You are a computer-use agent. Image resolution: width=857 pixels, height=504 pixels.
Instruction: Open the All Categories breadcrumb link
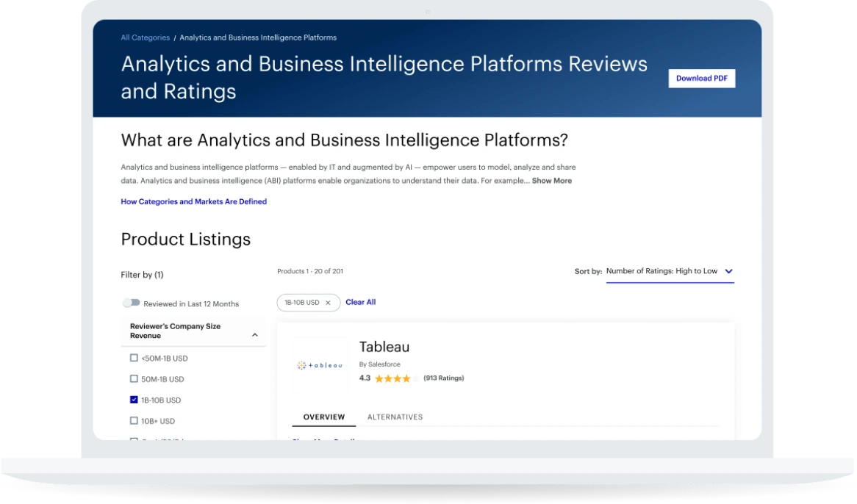point(145,37)
